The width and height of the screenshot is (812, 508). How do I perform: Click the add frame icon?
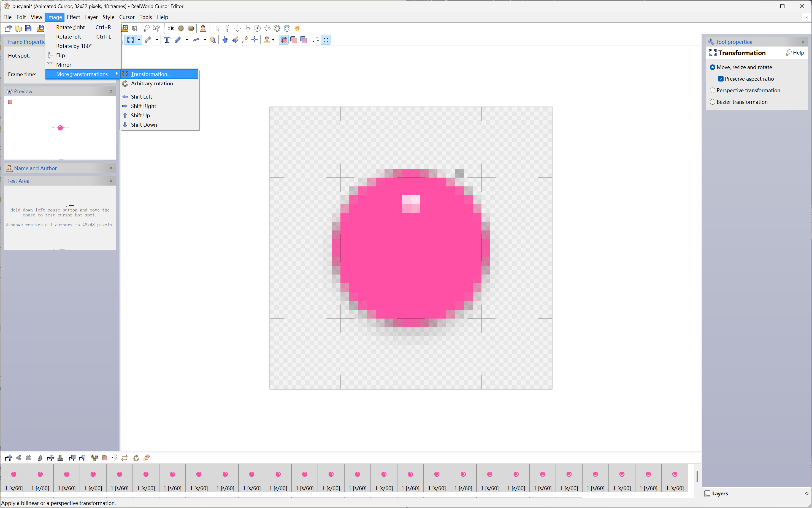coord(9,458)
